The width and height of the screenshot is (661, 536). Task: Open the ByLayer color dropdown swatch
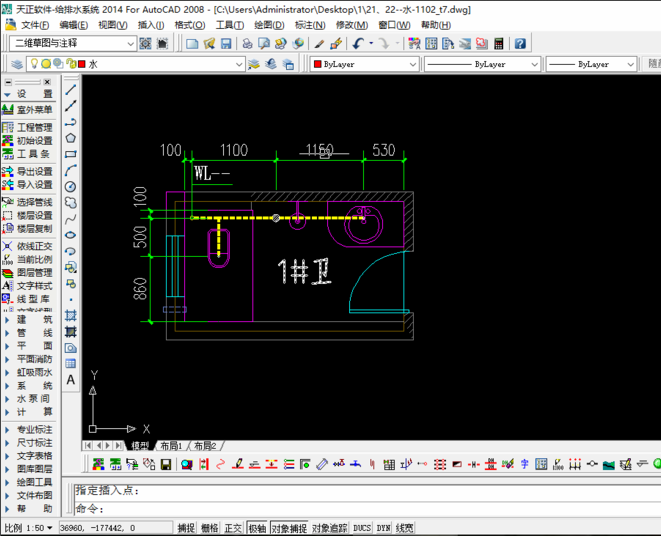tap(365, 64)
